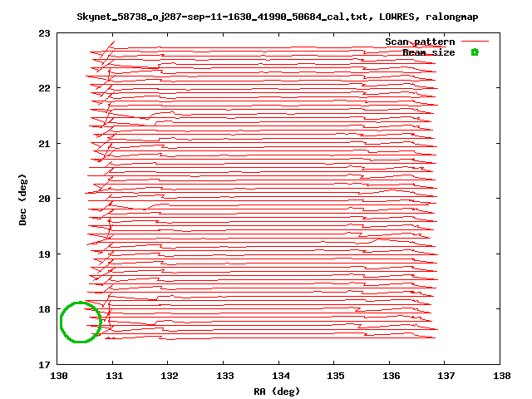Click the green Beam size legend marker
532x399 pixels.
475,52
